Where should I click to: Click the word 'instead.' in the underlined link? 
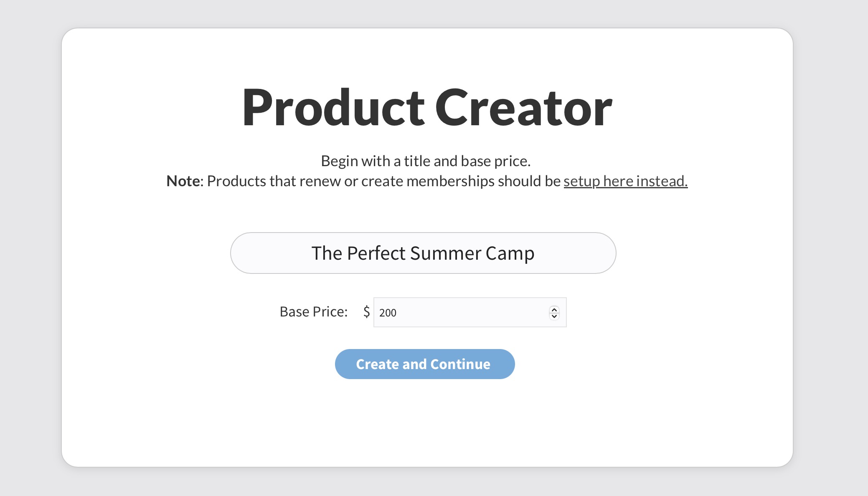coord(662,181)
